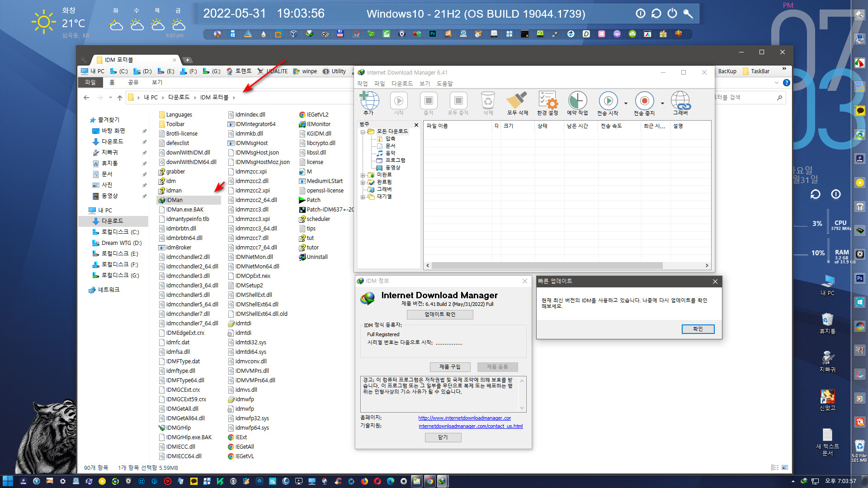Close the 범주 category panel
Viewport: 868px width, 488px height.
click(416, 125)
